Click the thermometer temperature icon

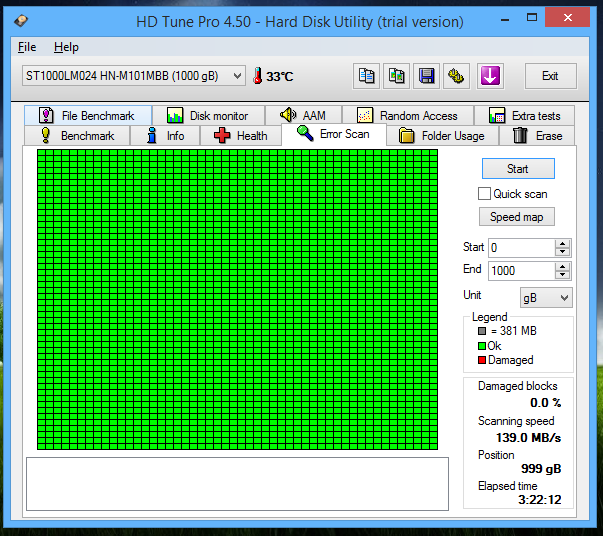click(257, 76)
